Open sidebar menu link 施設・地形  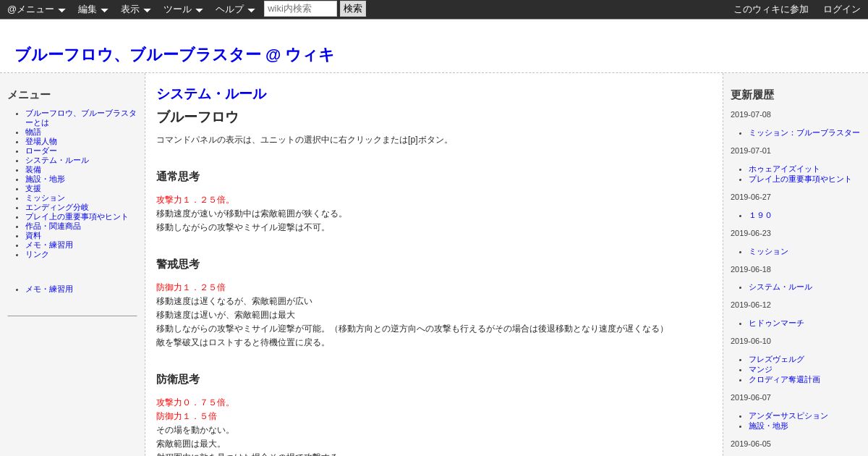[45, 180]
